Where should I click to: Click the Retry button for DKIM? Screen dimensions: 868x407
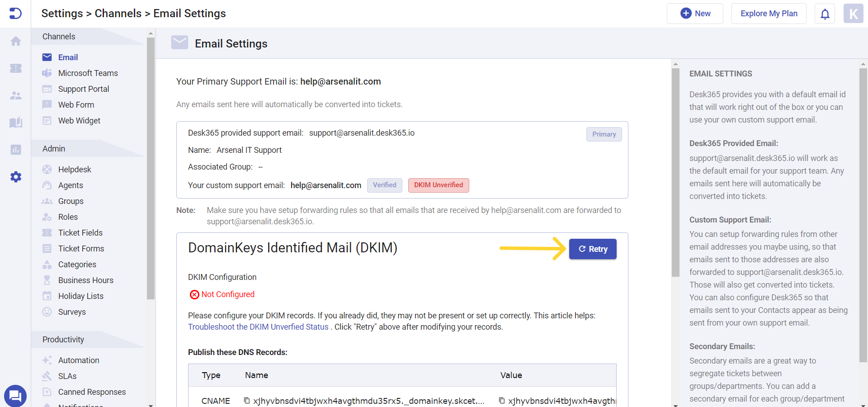[592, 249]
